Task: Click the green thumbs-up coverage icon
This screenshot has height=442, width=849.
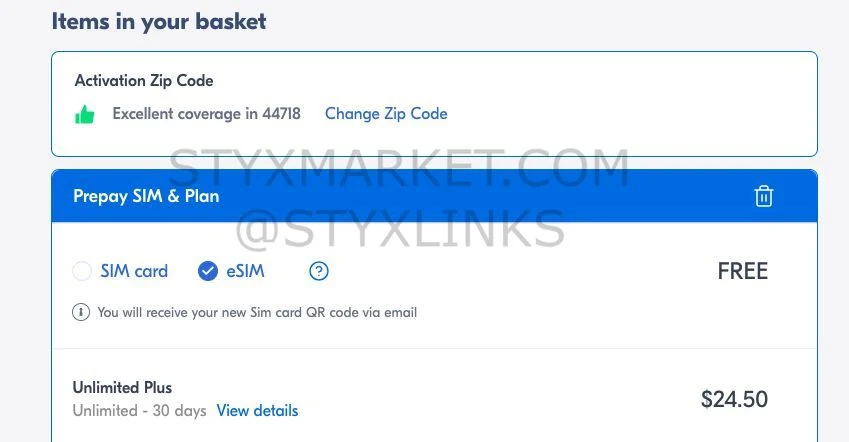Action: click(x=84, y=114)
